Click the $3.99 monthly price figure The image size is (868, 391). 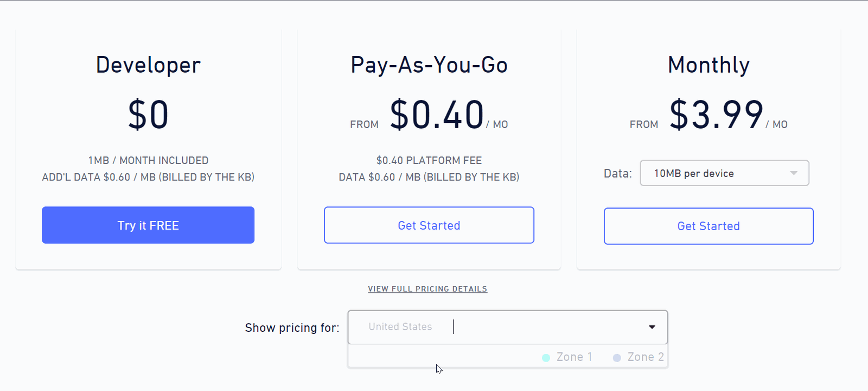point(716,115)
